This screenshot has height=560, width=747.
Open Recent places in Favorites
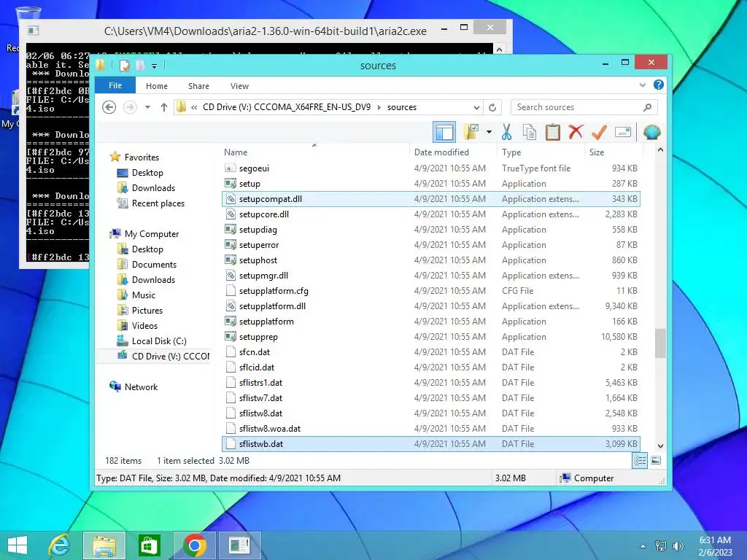(x=158, y=203)
